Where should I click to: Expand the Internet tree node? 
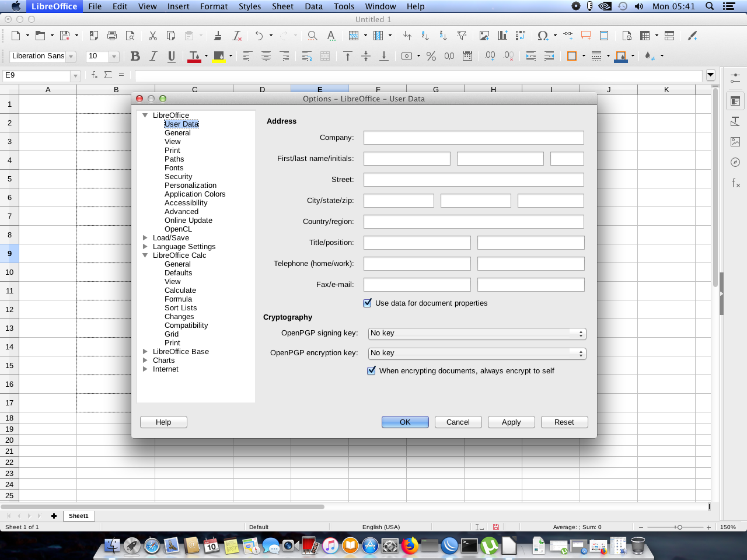(x=145, y=369)
